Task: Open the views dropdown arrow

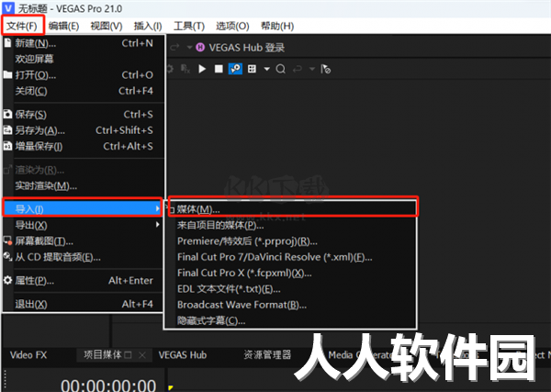Action: click(266, 69)
